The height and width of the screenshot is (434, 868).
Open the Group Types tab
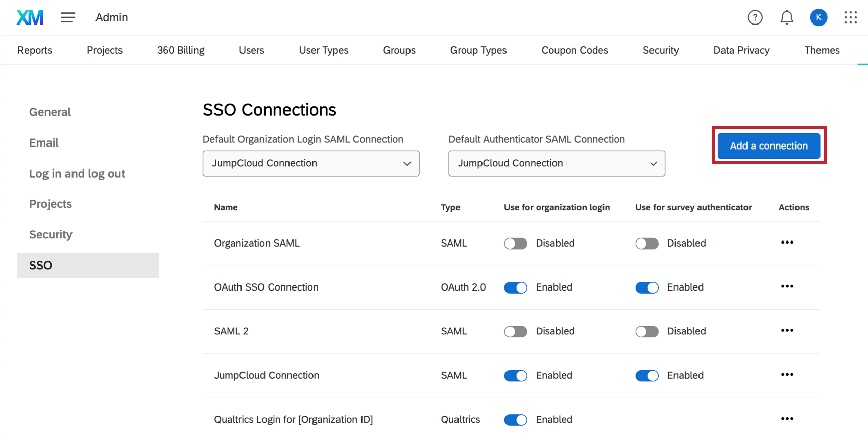(x=478, y=50)
